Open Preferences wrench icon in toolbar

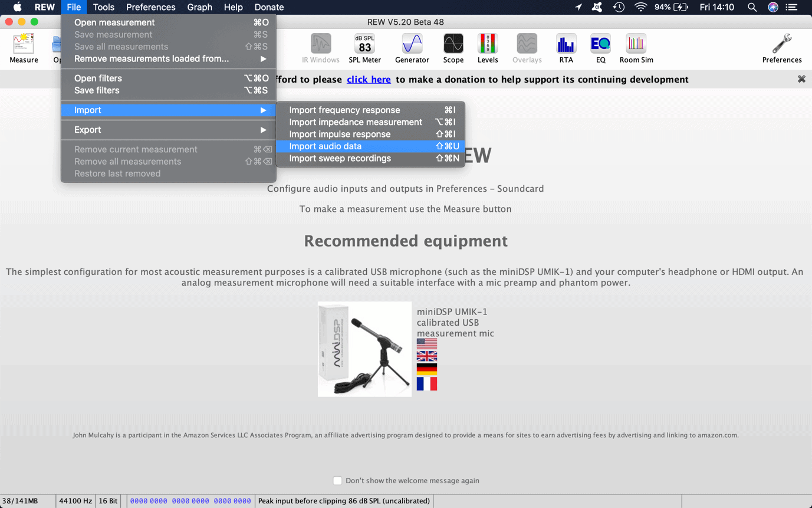781,48
